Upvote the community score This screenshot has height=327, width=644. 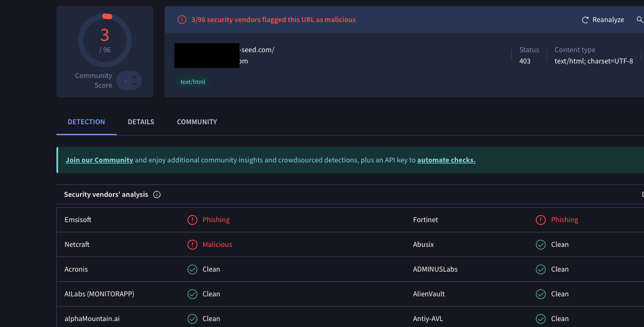(x=134, y=77)
